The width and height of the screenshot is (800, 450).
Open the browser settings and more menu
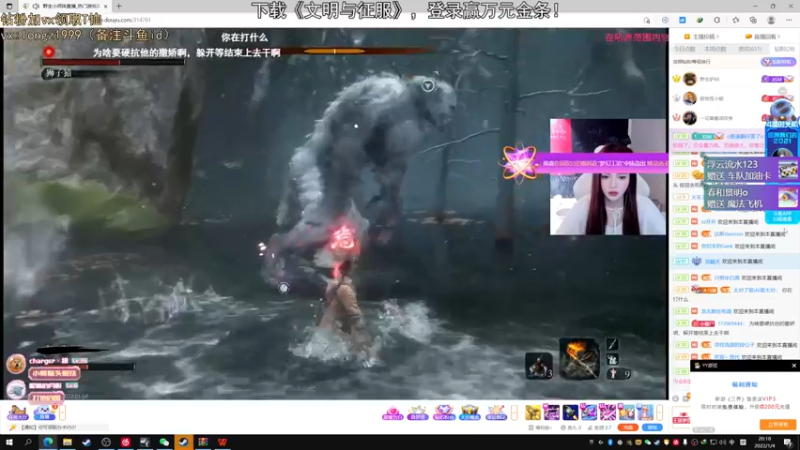789,20
